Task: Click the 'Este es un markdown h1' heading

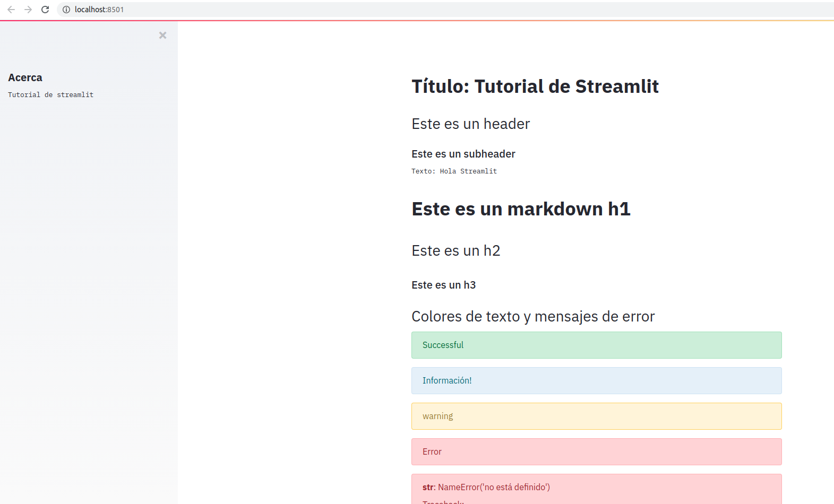Action: [x=521, y=209]
